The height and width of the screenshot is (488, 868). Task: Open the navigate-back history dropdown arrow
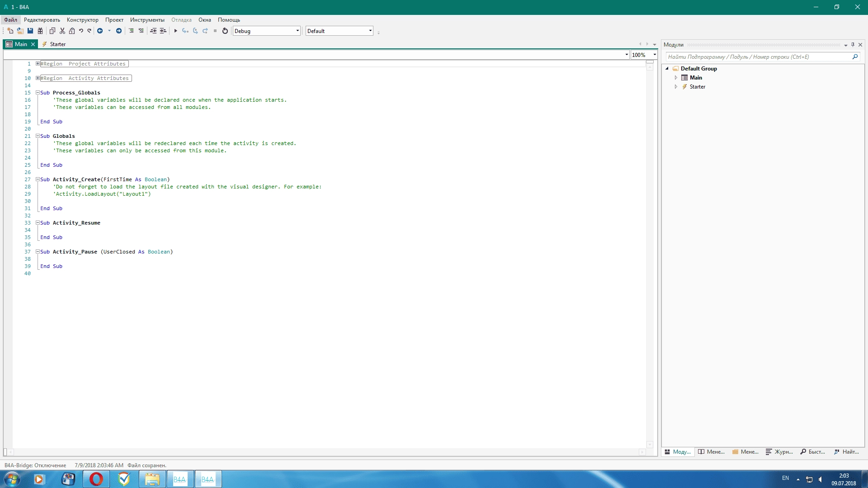pos(109,31)
